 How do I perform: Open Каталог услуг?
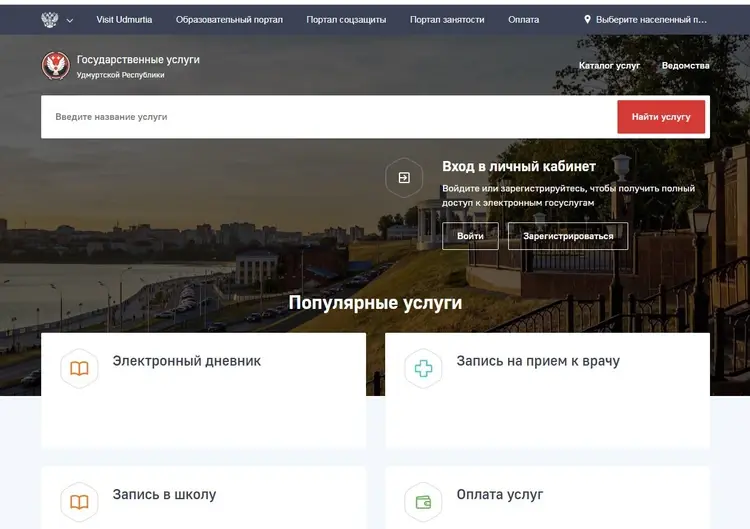[x=609, y=66]
